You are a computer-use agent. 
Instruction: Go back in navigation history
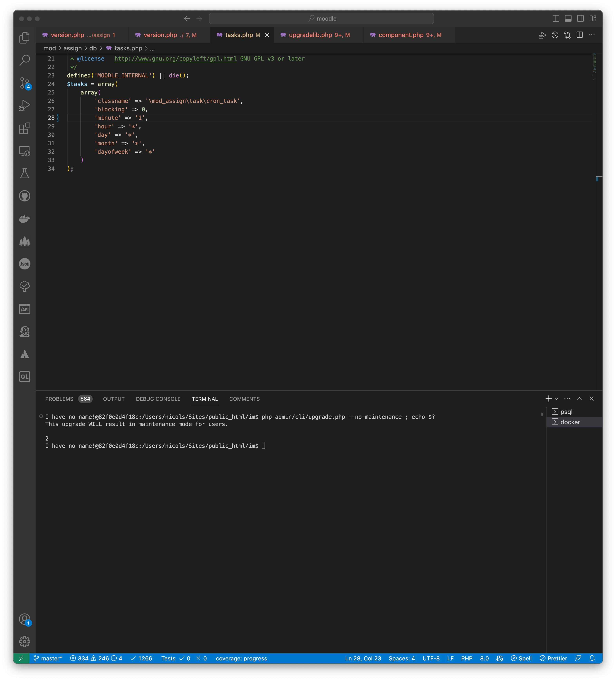(187, 19)
